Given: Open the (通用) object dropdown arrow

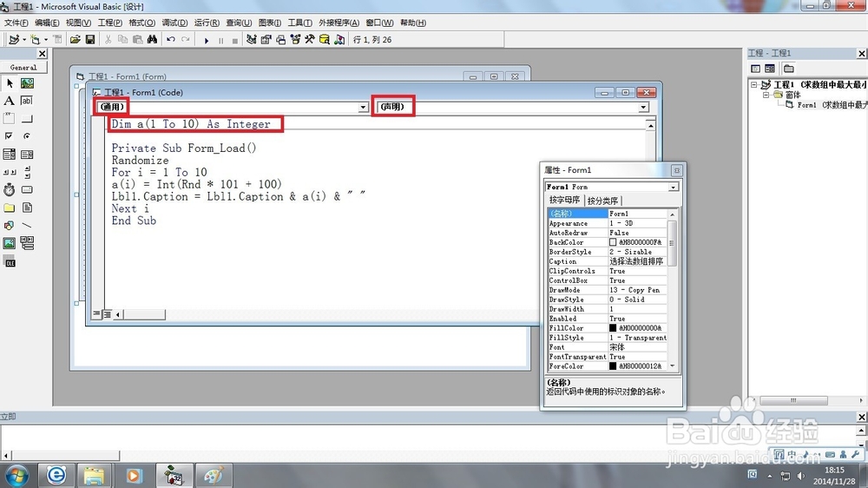Looking at the screenshot, I should (363, 107).
